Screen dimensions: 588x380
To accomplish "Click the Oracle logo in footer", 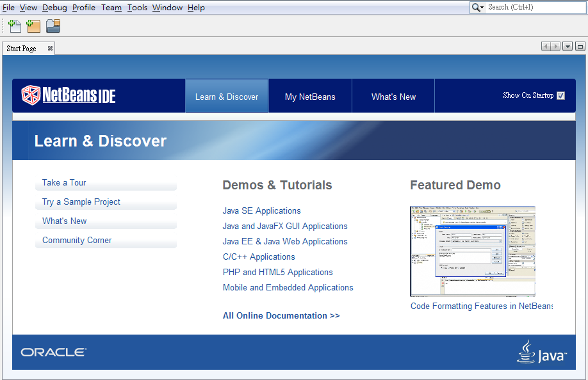I will pyautogui.click(x=54, y=352).
